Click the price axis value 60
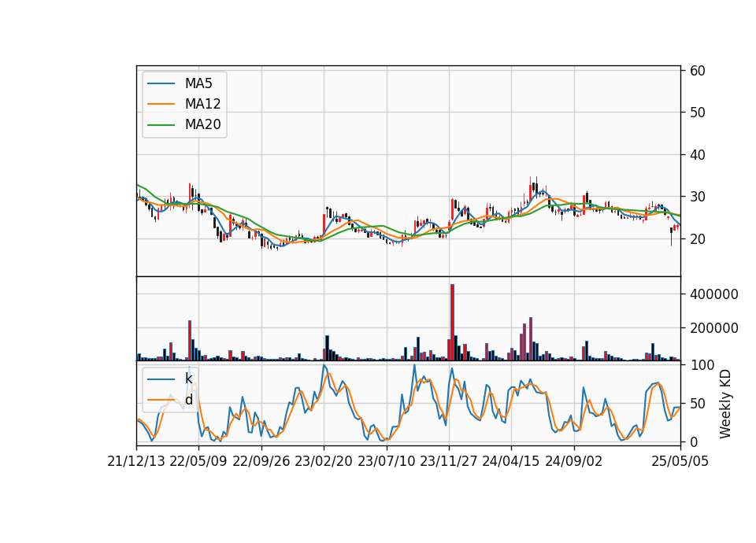 coord(698,71)
